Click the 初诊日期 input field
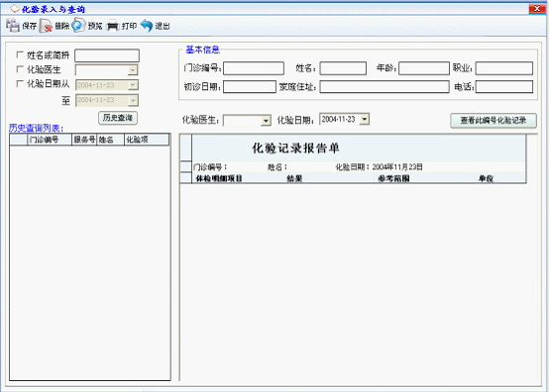The height and width of the screenshot is (392, 549). tap(250, 87)
